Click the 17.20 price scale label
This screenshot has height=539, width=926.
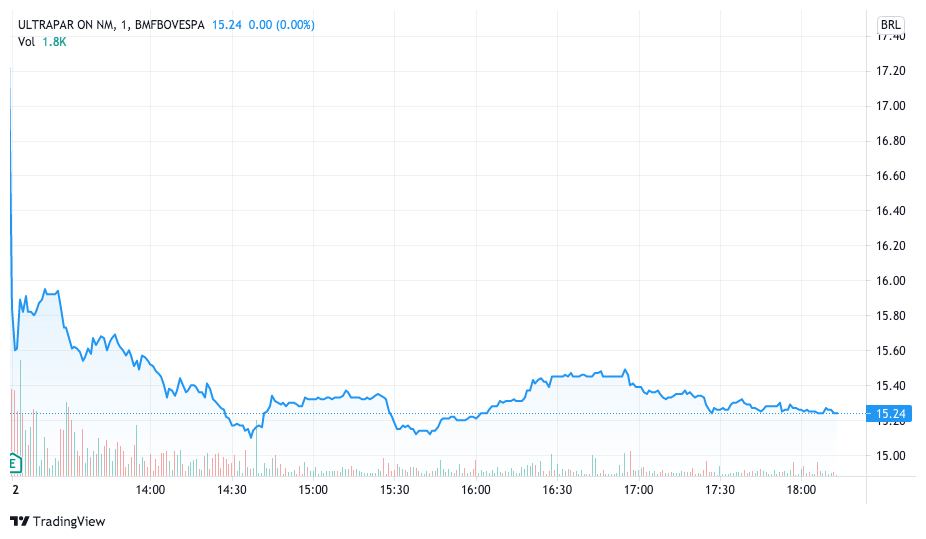890,71
